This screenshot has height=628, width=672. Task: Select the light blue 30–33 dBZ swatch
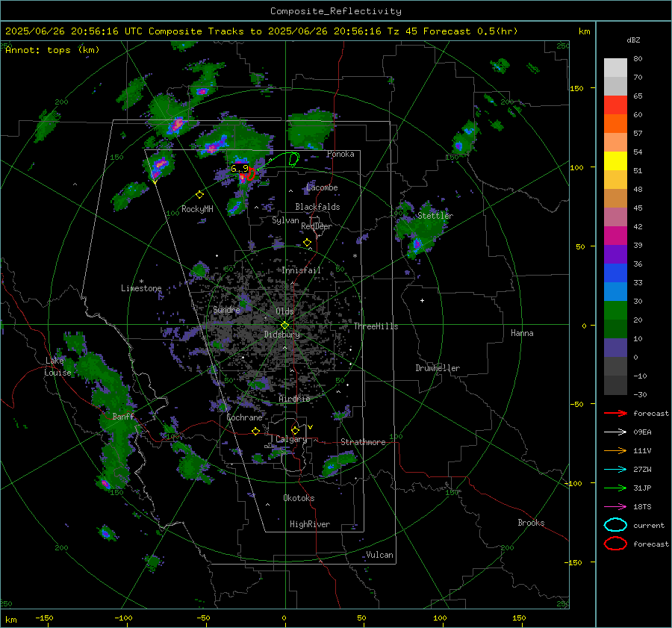tap(615, 291)
